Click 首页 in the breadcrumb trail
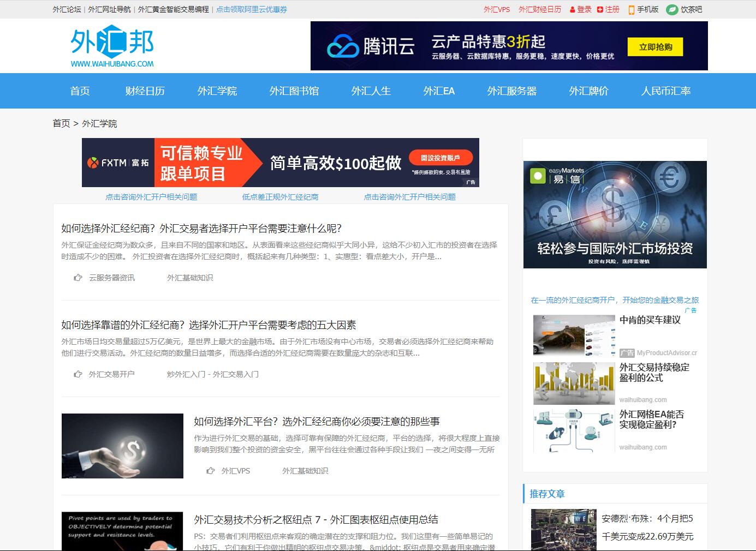Viewport: 756px width, 551px height. 61,124
